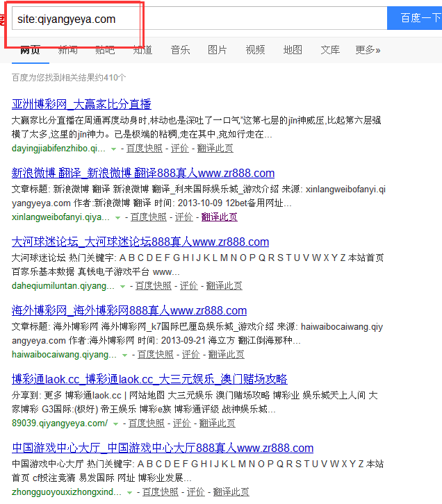Click green URL zhongguoyouxizhongxind...
This screenshot has height=504, width=442.
(67, 492)
